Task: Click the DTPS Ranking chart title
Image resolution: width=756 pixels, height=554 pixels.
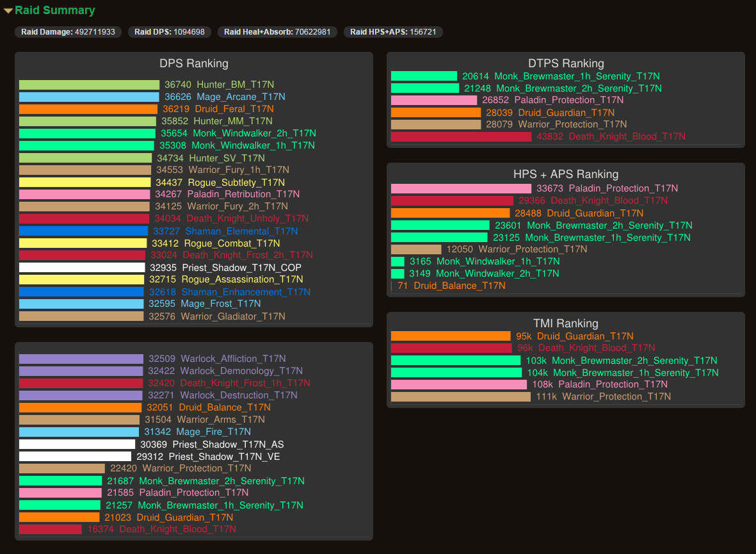Action: click(566, 63)
